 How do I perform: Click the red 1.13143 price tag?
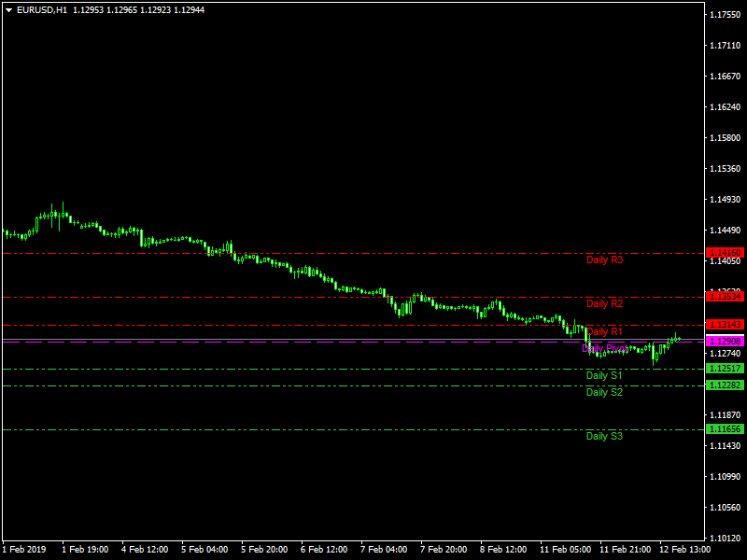pyautogui.click(x=726, y=325)
